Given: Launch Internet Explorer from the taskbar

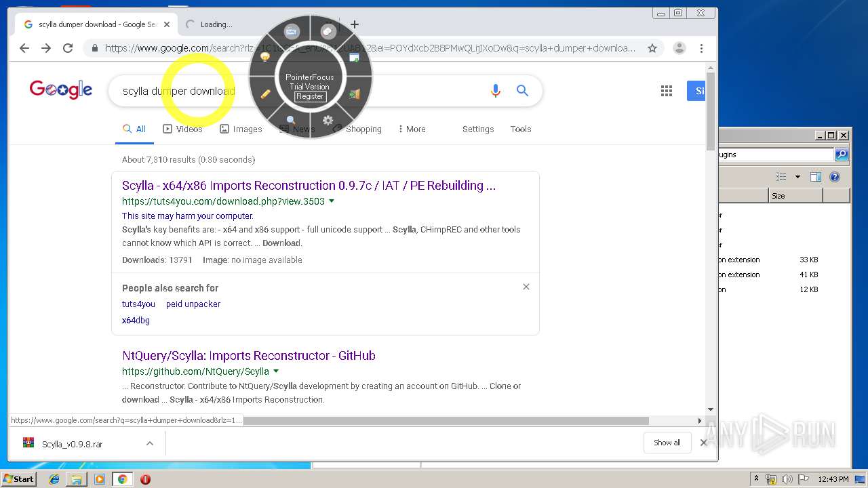Looking at the screenshot, I should [x=54, y=479].
